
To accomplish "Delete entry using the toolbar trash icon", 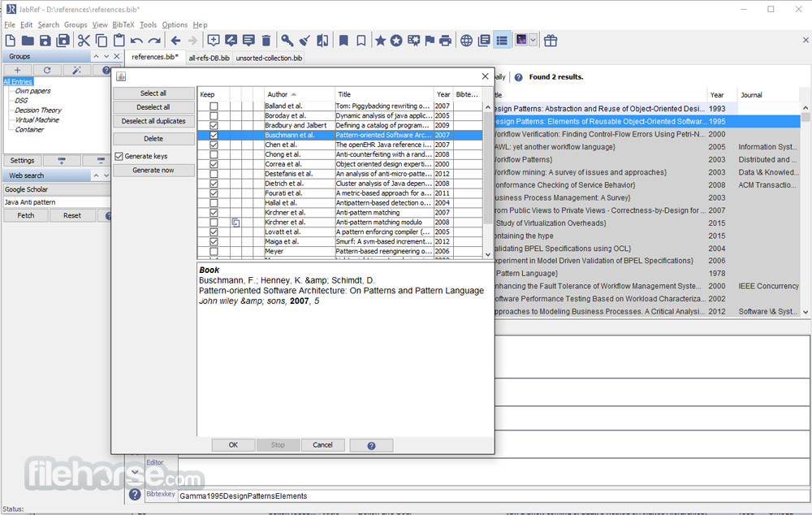I will (266, 41).
